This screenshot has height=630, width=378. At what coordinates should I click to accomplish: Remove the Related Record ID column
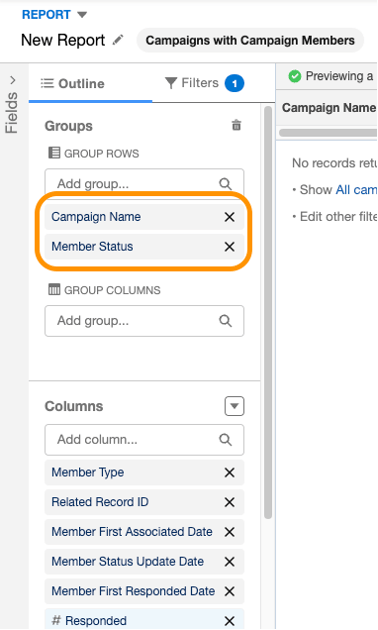point(229,502)
